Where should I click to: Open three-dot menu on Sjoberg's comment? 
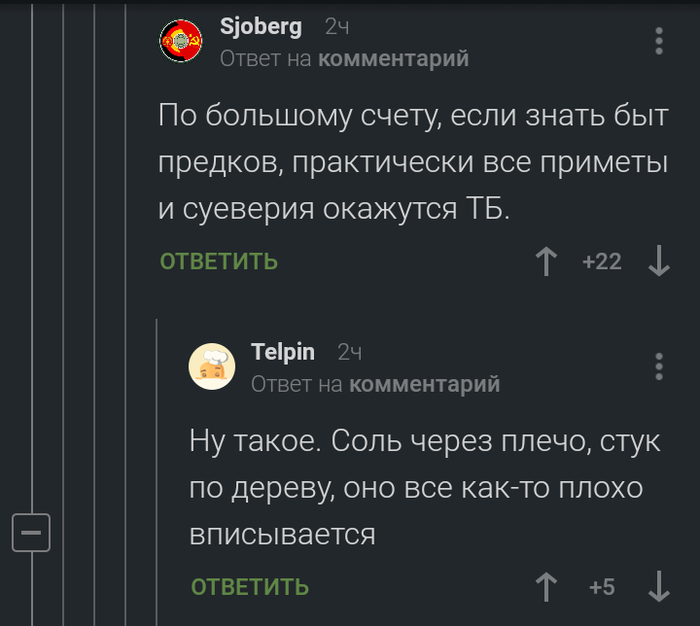(x=658, y=41)
